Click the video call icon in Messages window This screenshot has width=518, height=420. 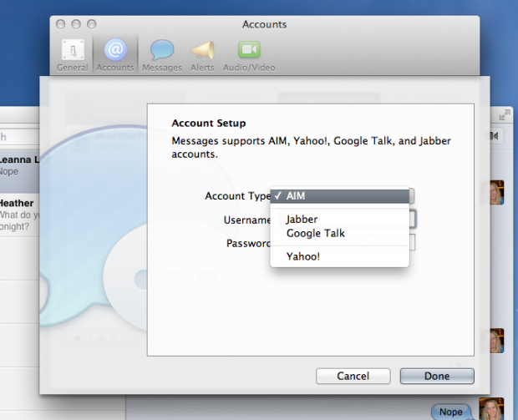point(495,136)
